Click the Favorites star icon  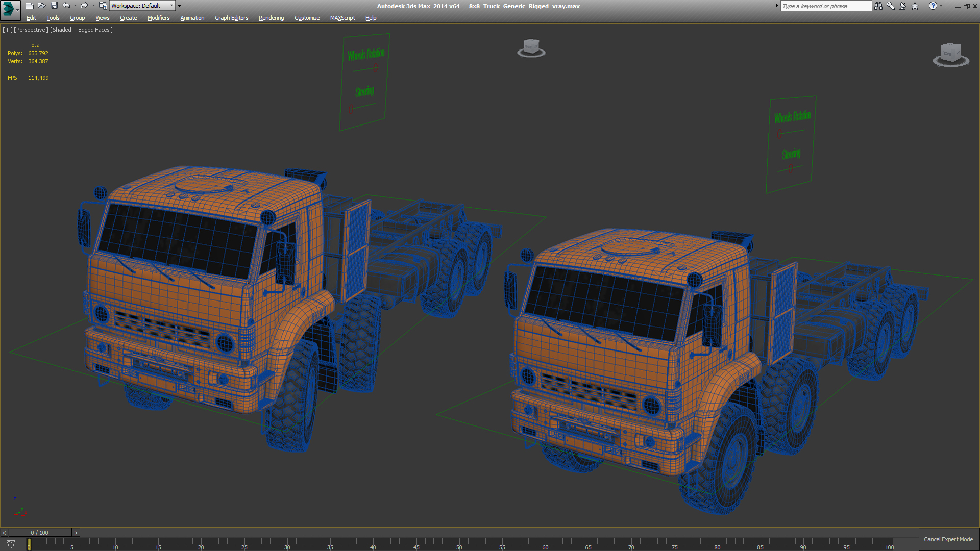(x=915, y=6)
